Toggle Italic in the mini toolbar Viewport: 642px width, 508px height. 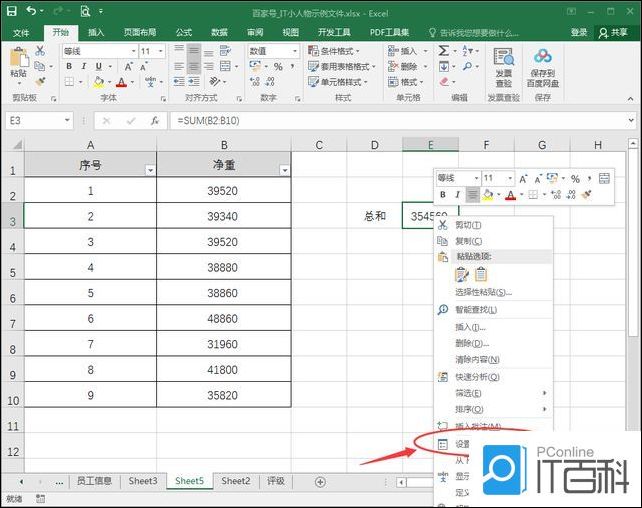(457, 194)
